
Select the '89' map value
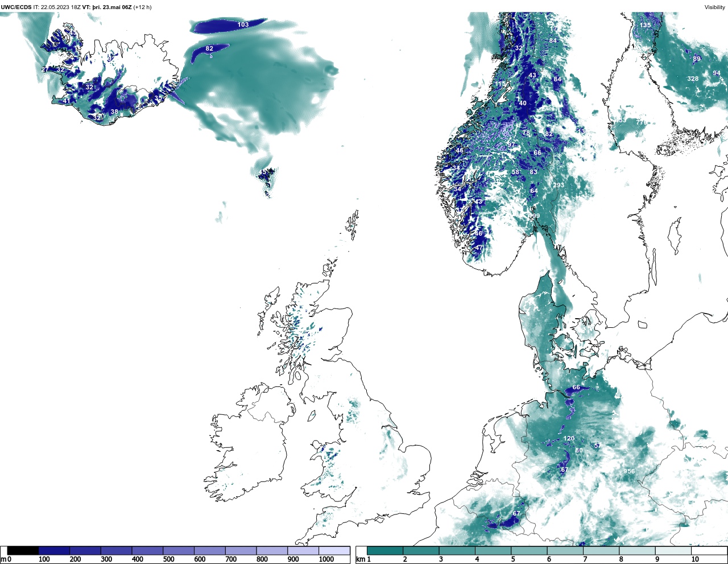pos(697,59)
